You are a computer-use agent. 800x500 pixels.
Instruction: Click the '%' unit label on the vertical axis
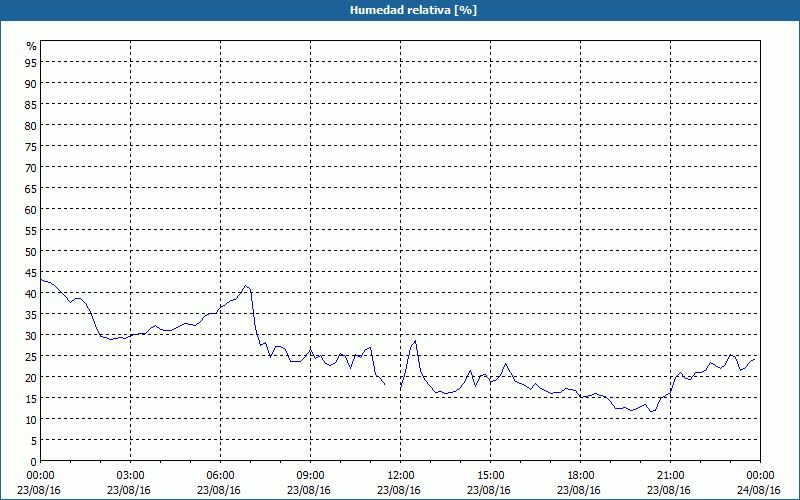pos(32,46)
